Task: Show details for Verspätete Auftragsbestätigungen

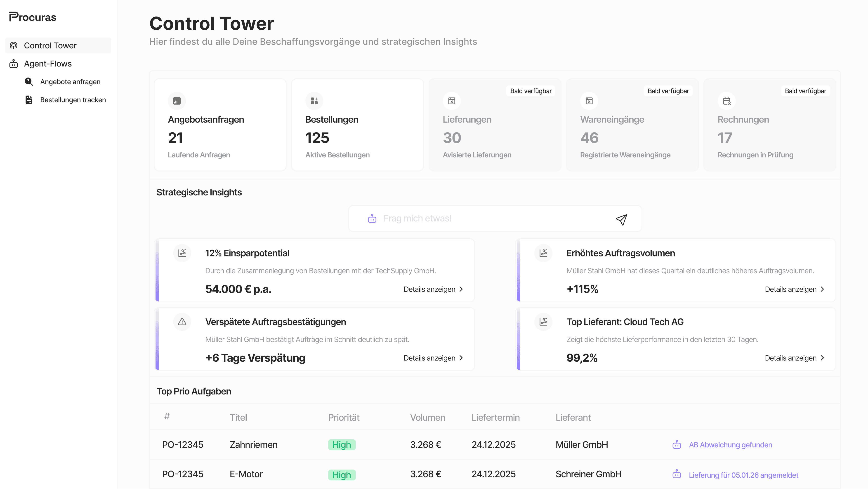Action: (433, 358)
